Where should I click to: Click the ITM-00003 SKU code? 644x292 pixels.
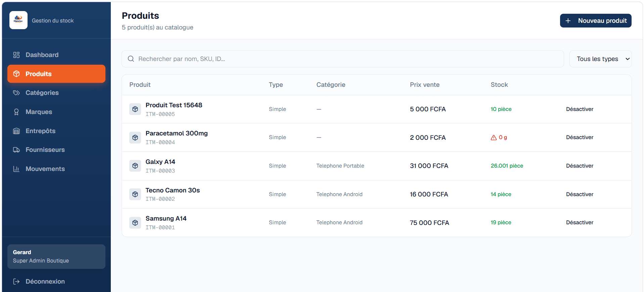coord(160,171)
